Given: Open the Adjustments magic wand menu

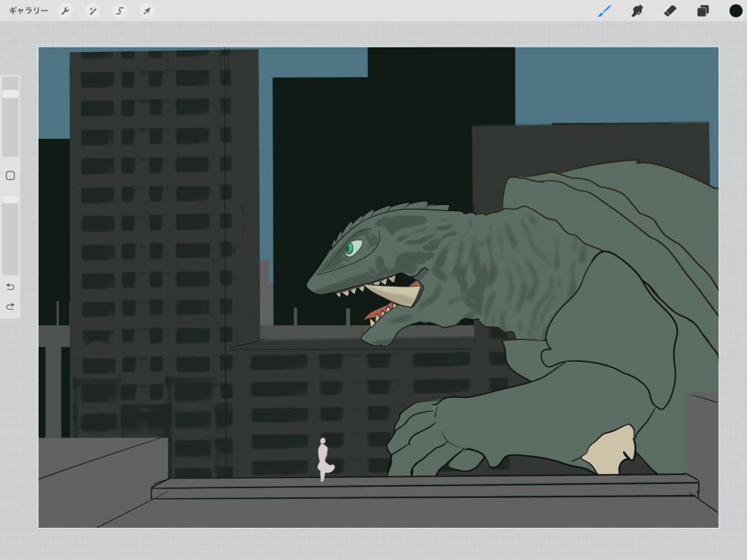Looking at the screenshot, I should (x=93, y=11).
